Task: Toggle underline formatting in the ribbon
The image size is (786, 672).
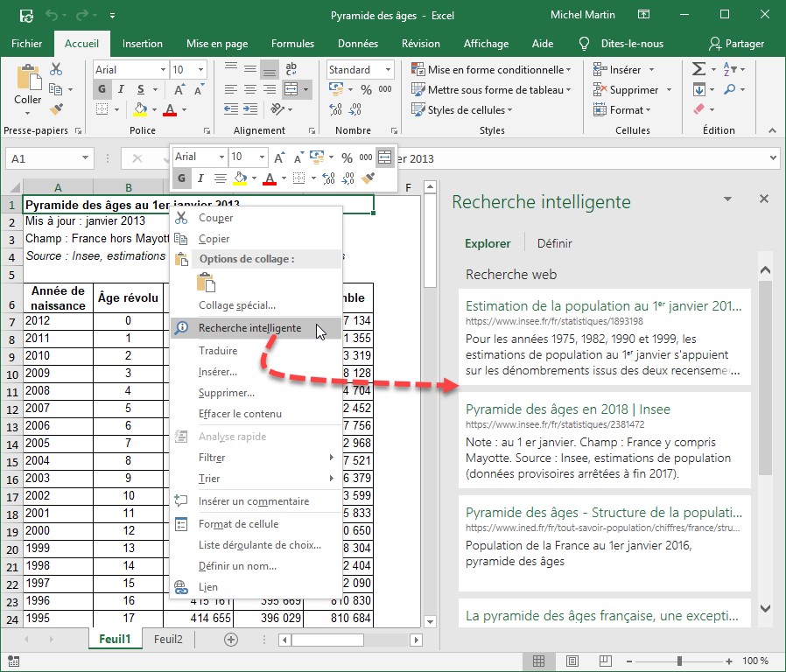Action: 140,89
